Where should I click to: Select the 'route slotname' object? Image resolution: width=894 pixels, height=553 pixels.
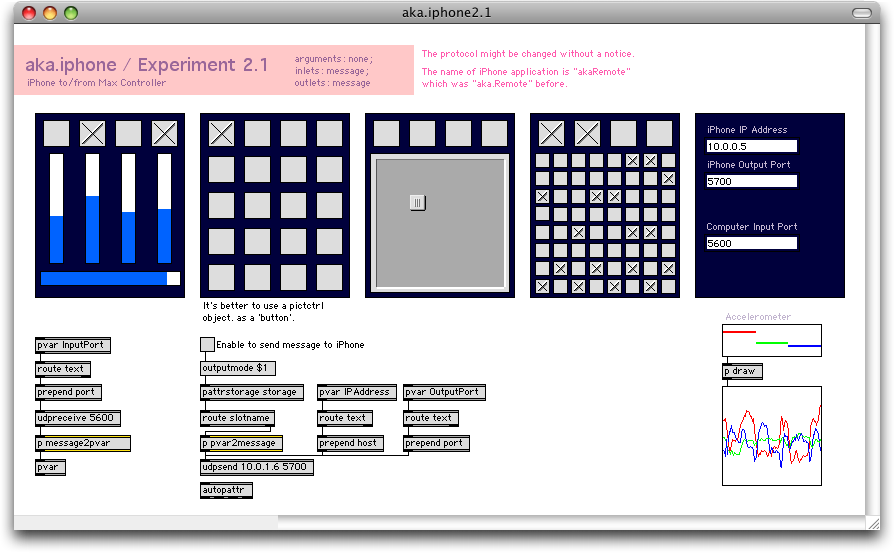[237, 418]
